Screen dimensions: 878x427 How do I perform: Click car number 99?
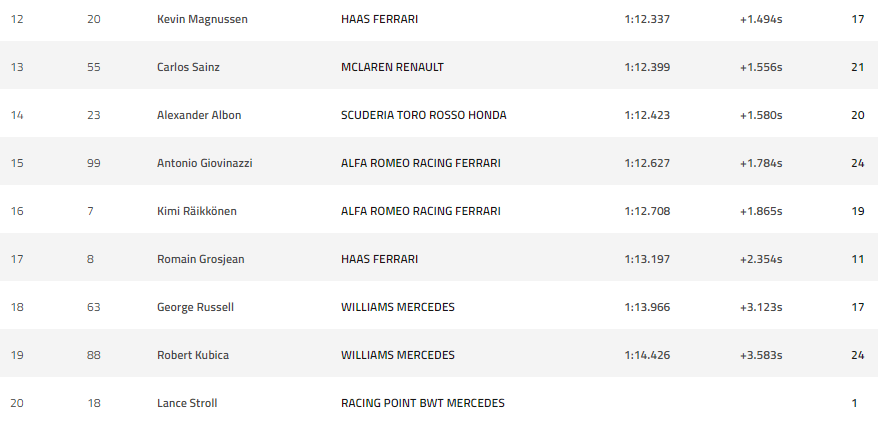pos(94,163)
